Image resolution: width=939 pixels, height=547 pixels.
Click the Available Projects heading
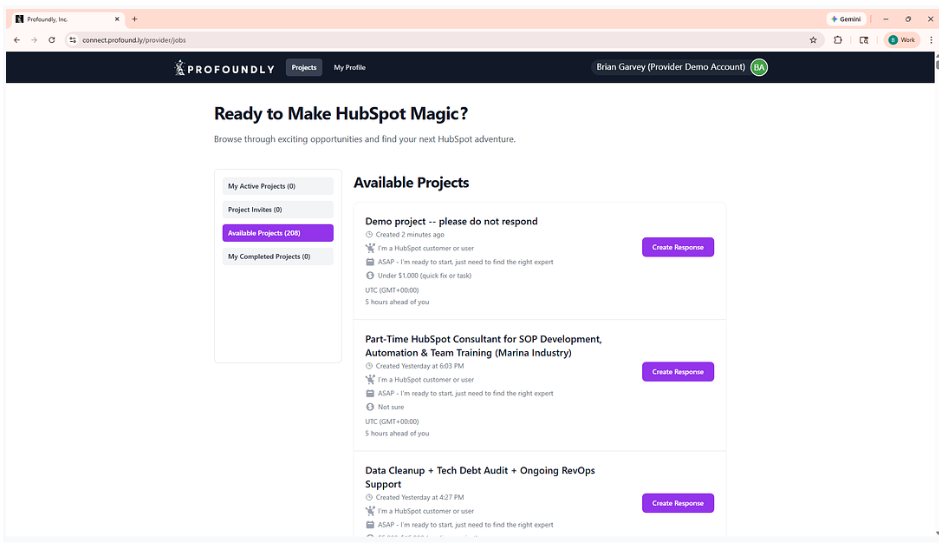pyautogui.click(x=411, y=183)
